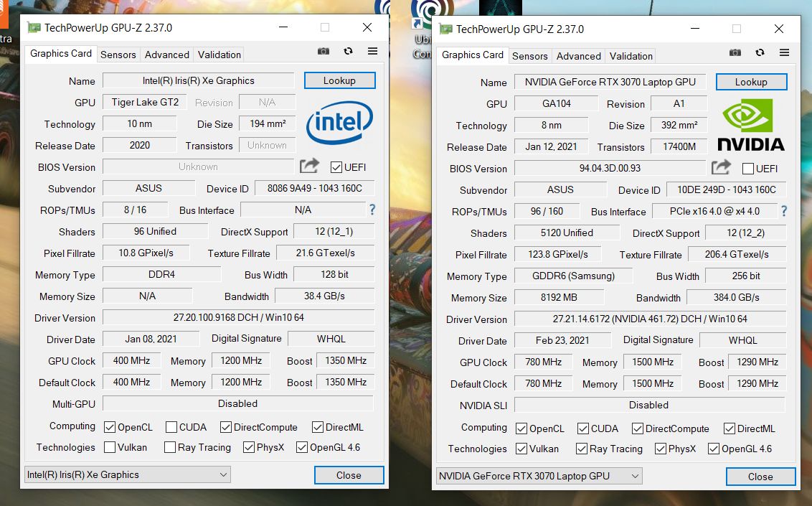Switch to Advanced tab in NVIDIA window
The height and width of the screenshot is (506, 812).
[578, 56]
